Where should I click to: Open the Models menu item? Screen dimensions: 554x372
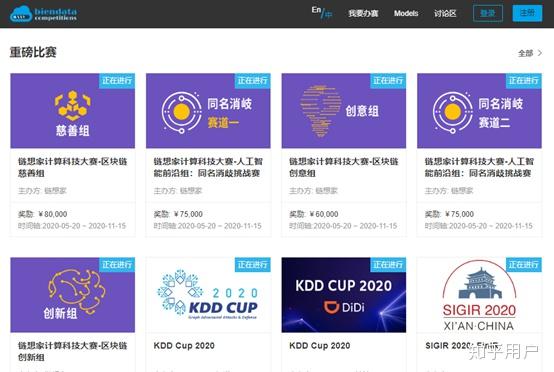pos(406,13)
